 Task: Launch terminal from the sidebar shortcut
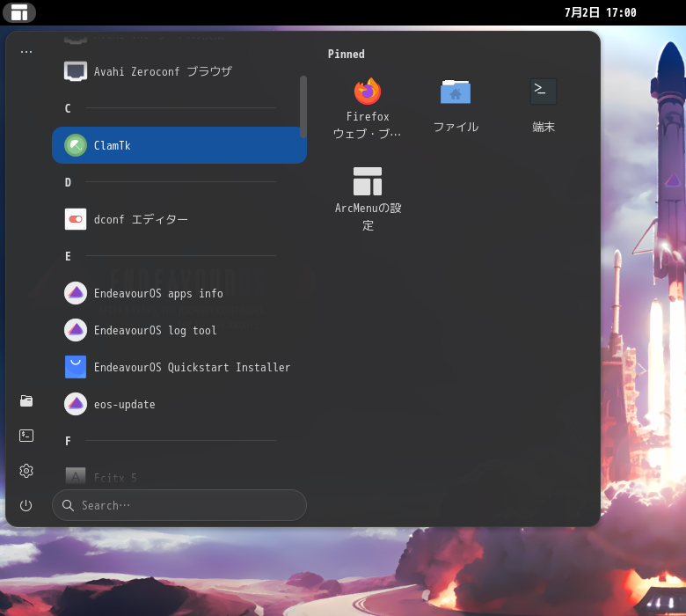click(26, 436)
